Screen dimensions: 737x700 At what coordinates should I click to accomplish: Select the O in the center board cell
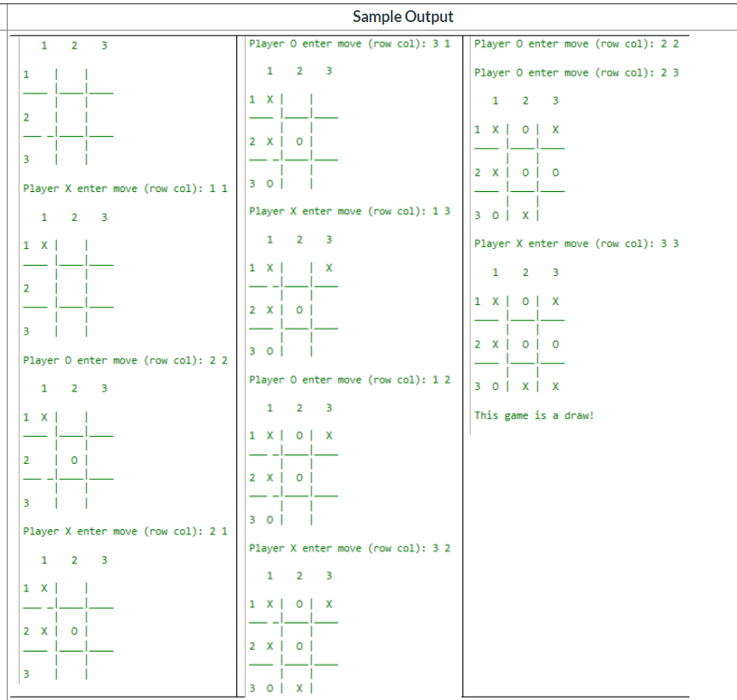[73, 460]
